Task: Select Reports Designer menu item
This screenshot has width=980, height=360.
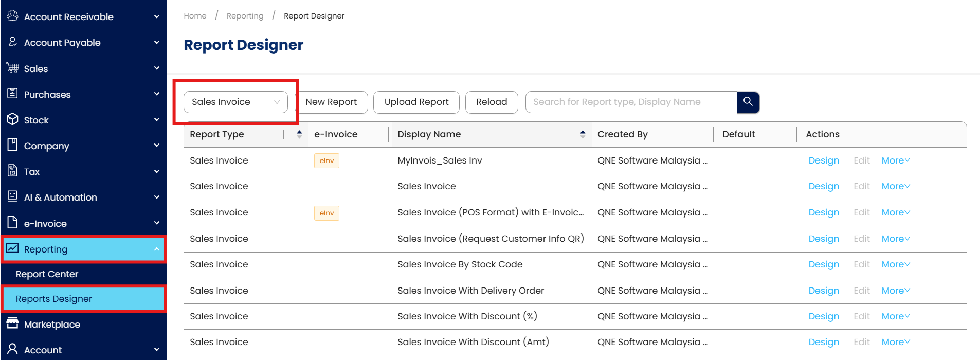Action: click(54, 299)
